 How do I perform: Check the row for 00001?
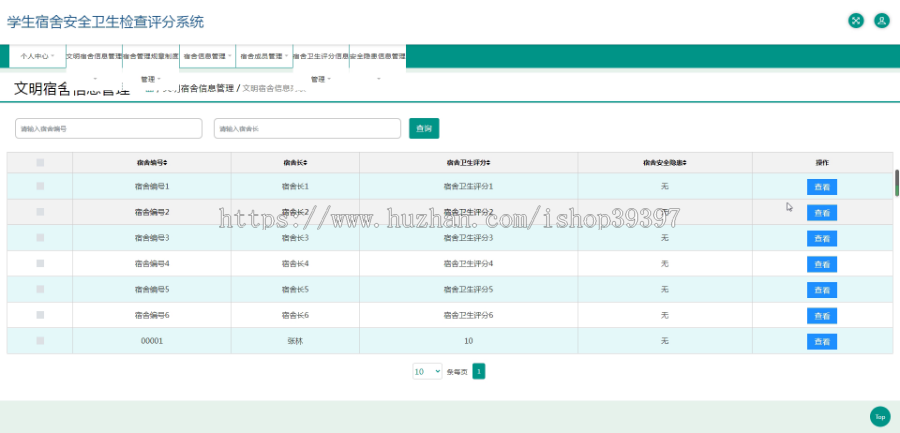40,341
